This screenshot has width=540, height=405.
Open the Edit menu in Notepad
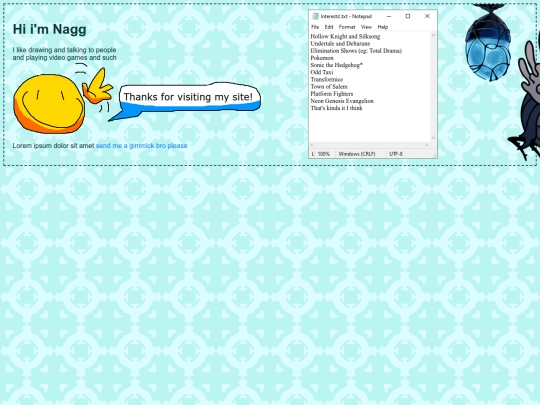(x=329, y=27)
